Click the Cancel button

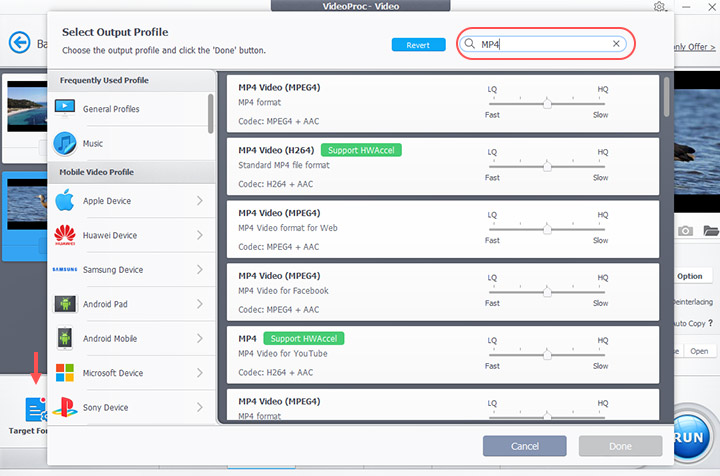pos(524,446)
